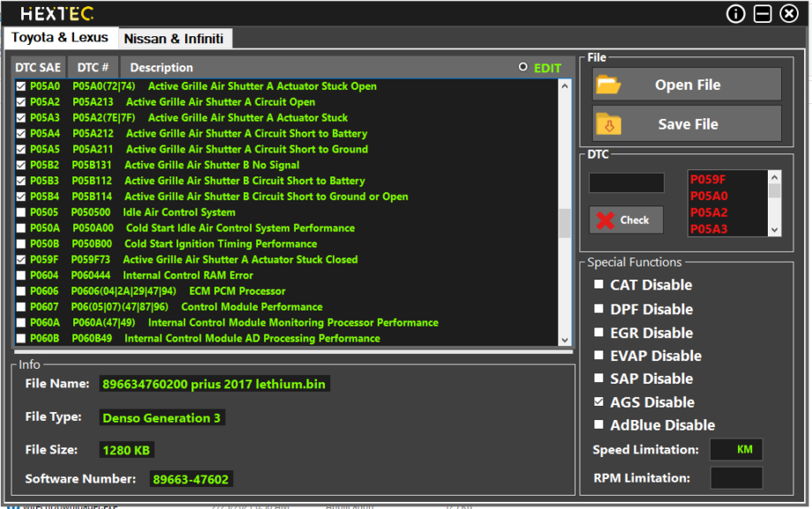Uncheck the P05A2 Circuit Open checkbox
This screenshot has height=509, width=812.
pos(20,102)
